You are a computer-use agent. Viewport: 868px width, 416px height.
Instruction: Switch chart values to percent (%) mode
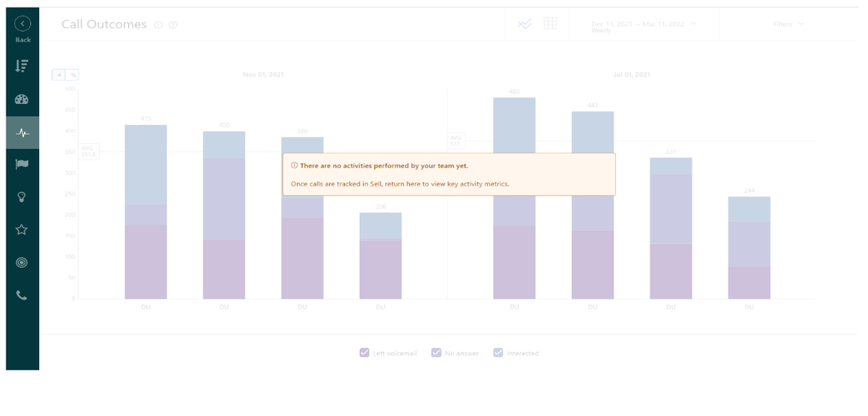(x=72, y=75)
